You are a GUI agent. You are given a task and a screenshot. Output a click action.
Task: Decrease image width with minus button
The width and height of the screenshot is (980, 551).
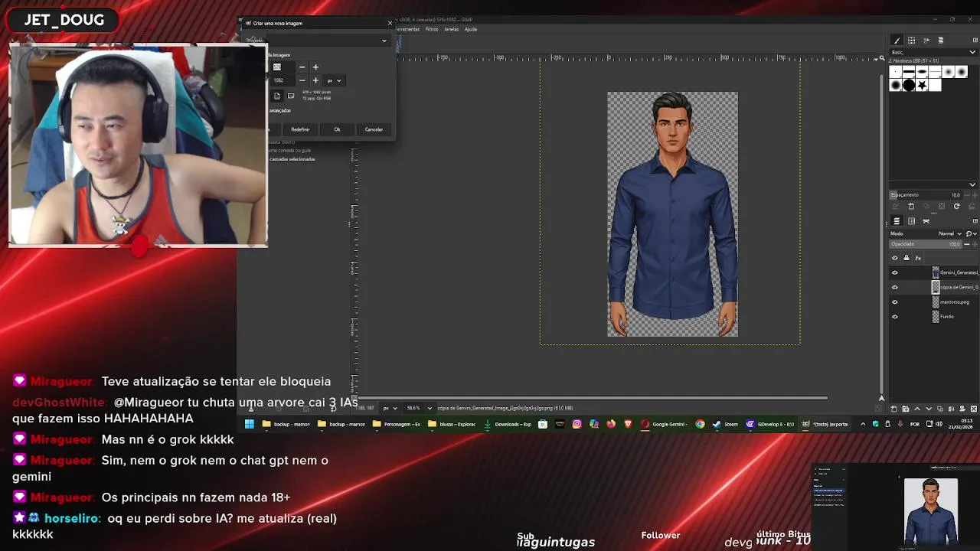coord(302,67)
